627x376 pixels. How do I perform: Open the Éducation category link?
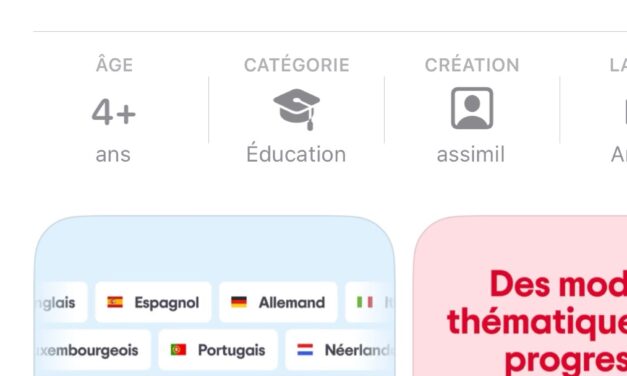click(x=296, y=154)
